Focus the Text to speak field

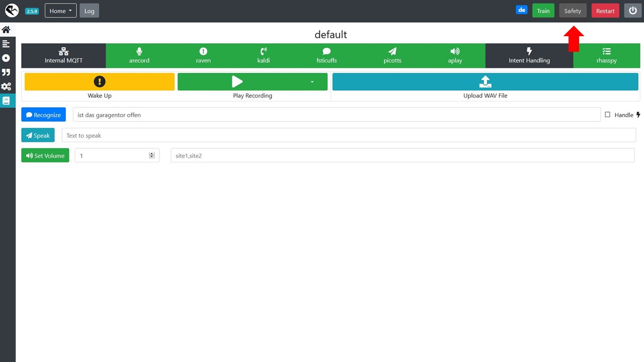tap(349, 135)
